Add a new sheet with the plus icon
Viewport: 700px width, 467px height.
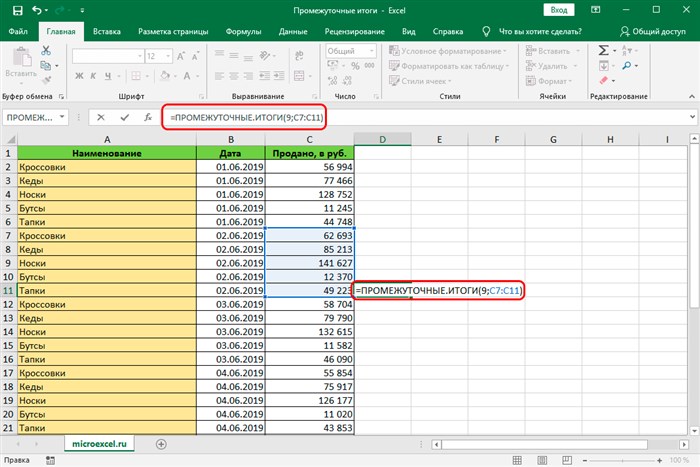pyautogui.click(x=161, y=444)
